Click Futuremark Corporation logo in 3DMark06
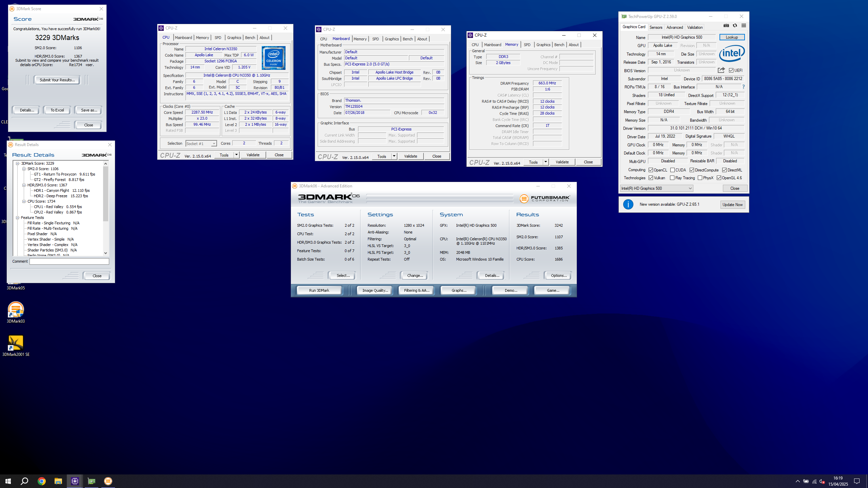This screenshot has width=868, height=488. tap(545, 198)
